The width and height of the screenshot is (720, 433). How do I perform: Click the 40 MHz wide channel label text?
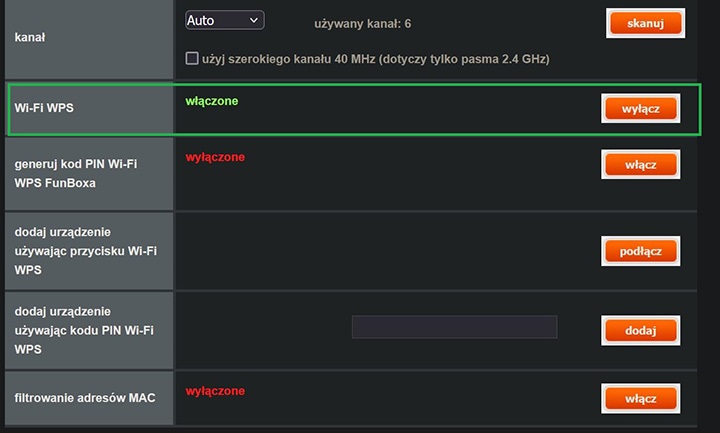coord(375,59)
